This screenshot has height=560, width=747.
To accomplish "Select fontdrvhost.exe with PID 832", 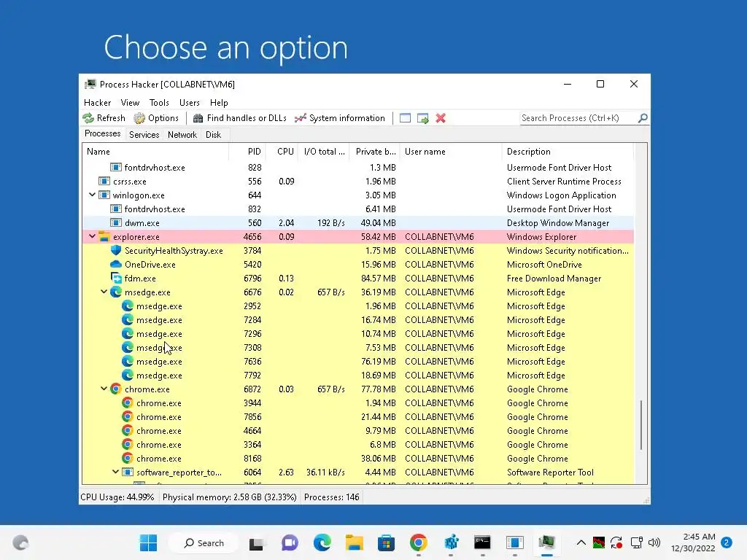I will [x=358, y=209].
